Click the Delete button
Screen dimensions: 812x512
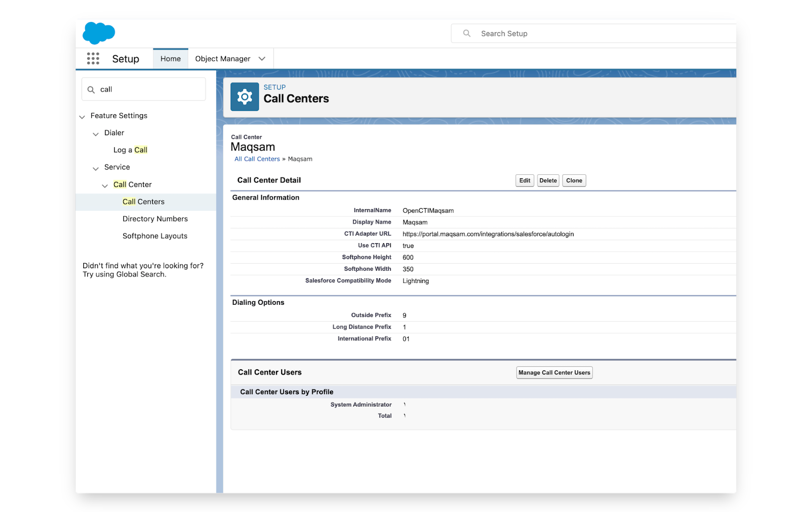coord(548,180)
